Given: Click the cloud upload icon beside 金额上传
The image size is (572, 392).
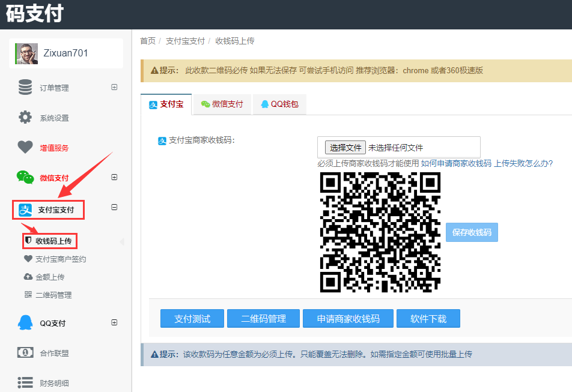Looking at the screenshot, I should pos(28,277).
